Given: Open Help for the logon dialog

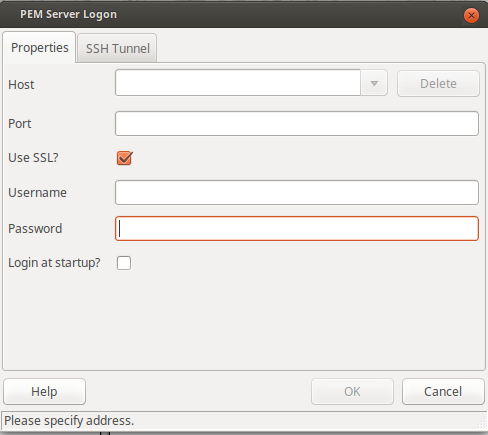Looking at the screenshot, I should (44, 391).
